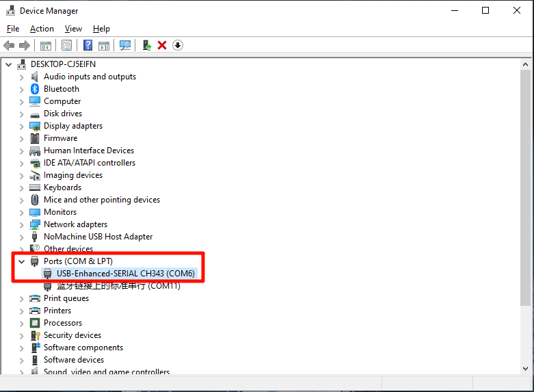Select NoMachine USB Host Adapter item

98,237
